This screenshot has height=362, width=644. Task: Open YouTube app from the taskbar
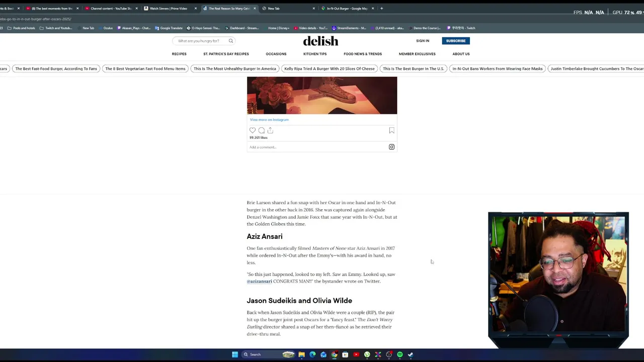pos(356,354)
